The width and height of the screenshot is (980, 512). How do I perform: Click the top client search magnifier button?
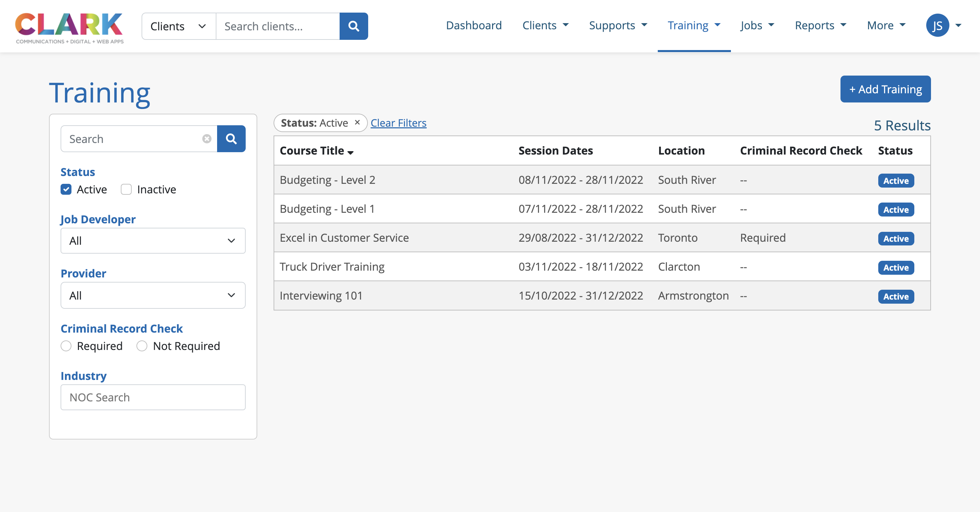354,26
